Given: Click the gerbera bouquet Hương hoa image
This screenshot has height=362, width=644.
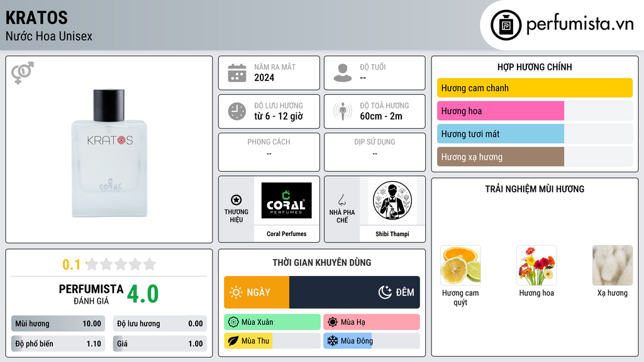Looking at the screenshot, I should (x=536, y=265).
